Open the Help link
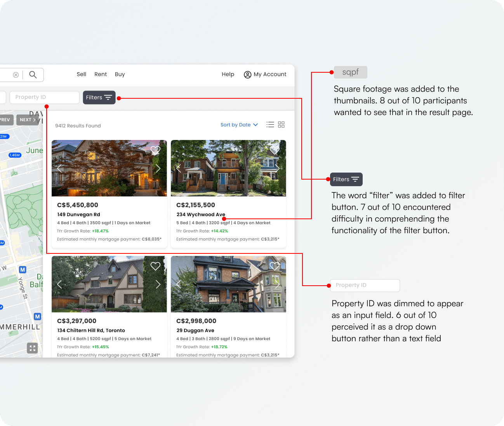 pos(228,74)
